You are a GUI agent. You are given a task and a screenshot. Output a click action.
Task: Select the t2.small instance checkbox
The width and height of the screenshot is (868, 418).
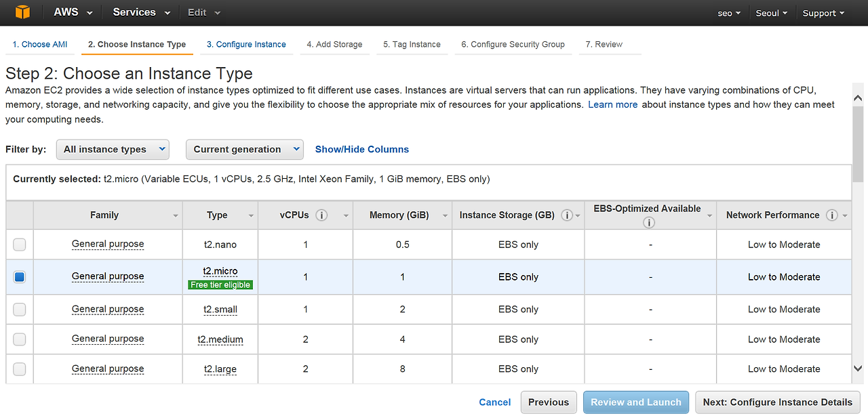tap(20, 310)
